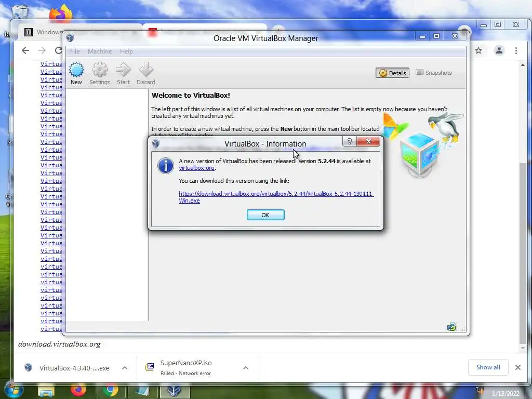Close the Chrome downloads bar
The width and height of the screenshot is (532, 399).
pyautogui.click(x=518, y=367)
